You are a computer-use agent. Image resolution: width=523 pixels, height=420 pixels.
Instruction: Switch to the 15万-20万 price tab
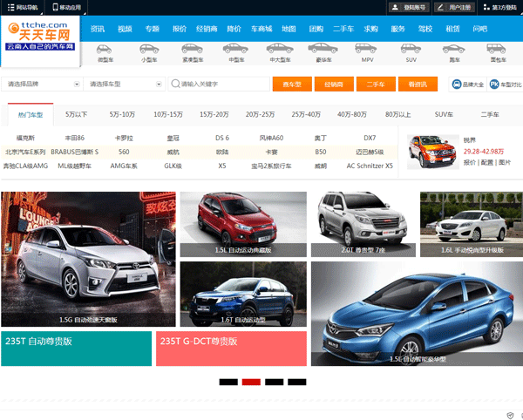(214, 115)
